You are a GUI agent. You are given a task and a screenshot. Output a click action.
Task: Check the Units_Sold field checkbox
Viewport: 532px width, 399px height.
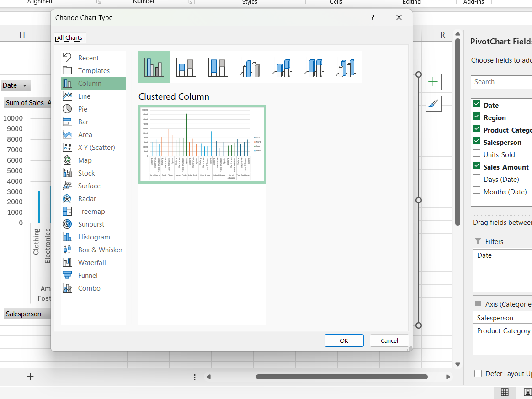tap(477, 154)
